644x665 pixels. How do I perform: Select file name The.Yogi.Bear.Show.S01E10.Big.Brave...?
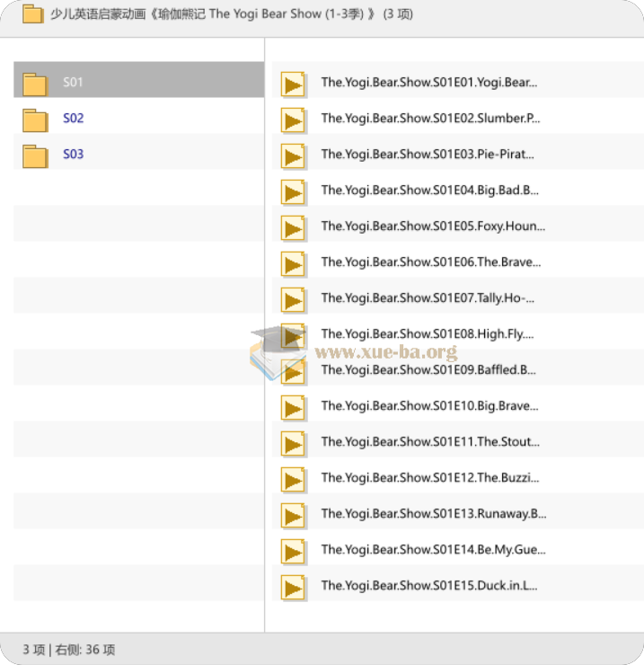tap(429, 406)
